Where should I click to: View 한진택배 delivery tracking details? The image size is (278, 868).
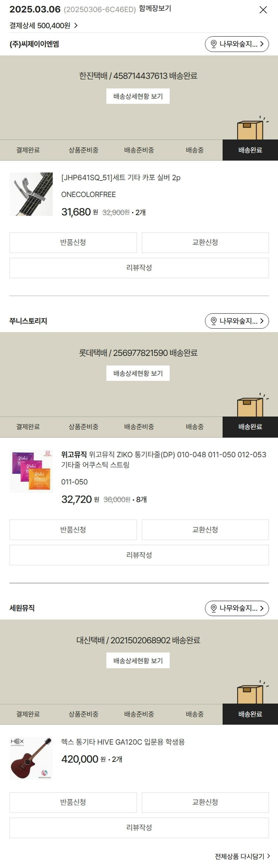[x=138, y=96]
